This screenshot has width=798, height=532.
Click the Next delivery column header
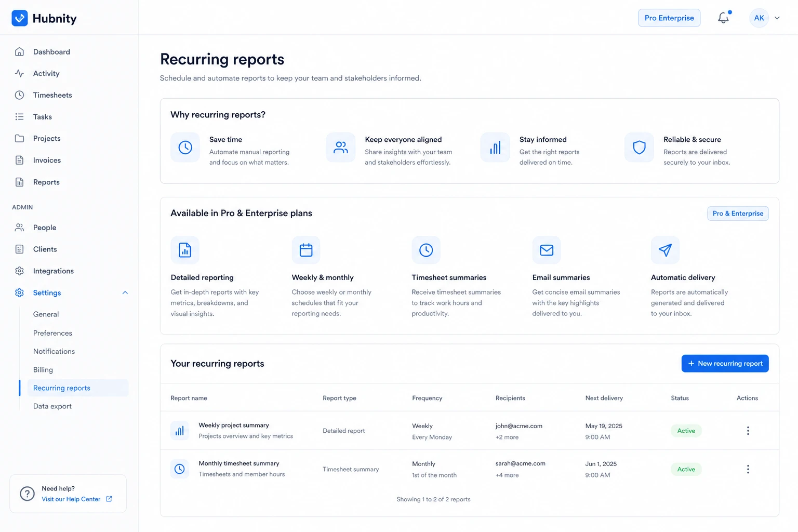pos(604,398)
